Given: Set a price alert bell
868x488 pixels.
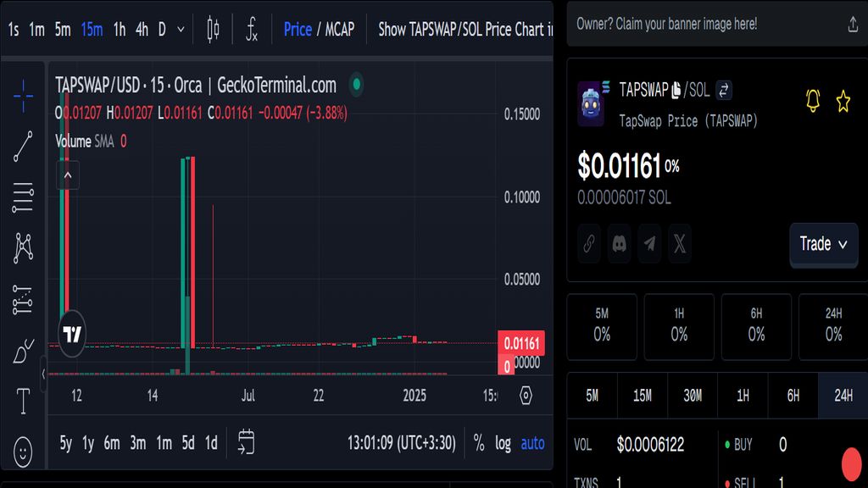Looking at the screenshot, I should point(813,101).
